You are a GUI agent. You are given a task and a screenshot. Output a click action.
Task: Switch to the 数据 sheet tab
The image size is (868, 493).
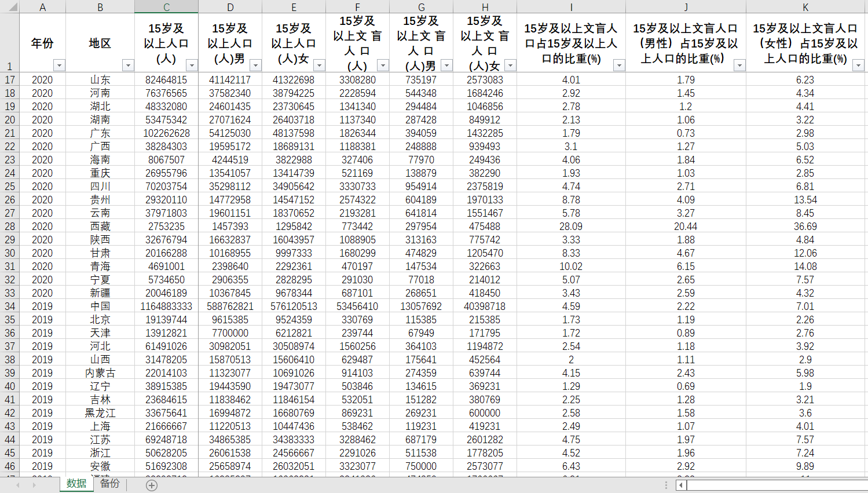(76, 484)
